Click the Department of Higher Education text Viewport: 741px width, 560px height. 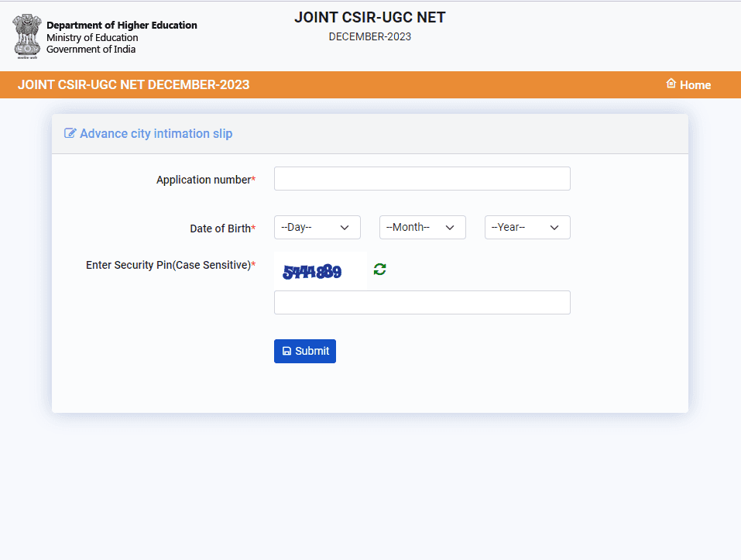[x=122, y=26]
